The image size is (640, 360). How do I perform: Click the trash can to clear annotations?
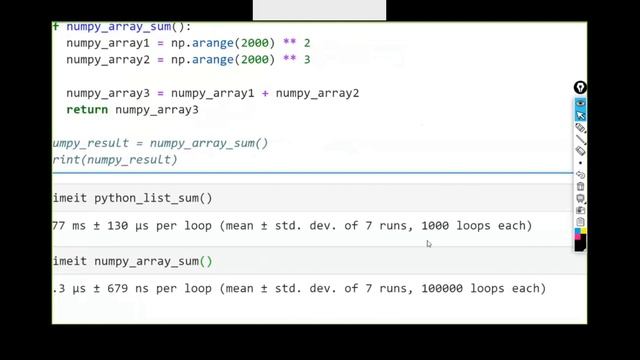(x=580, y=187)
